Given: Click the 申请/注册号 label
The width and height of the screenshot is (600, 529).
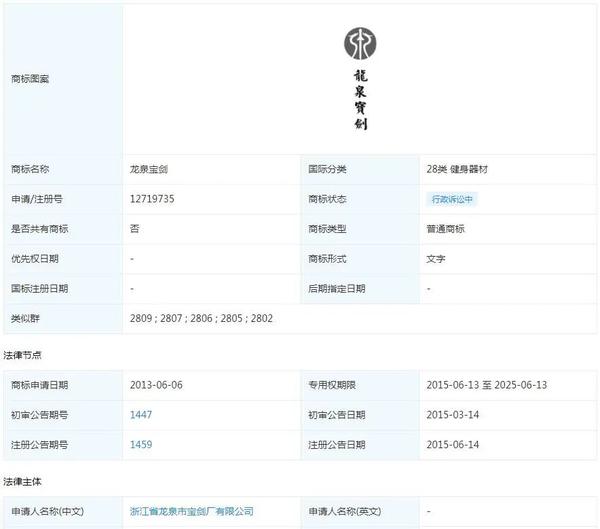Looking at the screenshot, I should tap(37, 199).
